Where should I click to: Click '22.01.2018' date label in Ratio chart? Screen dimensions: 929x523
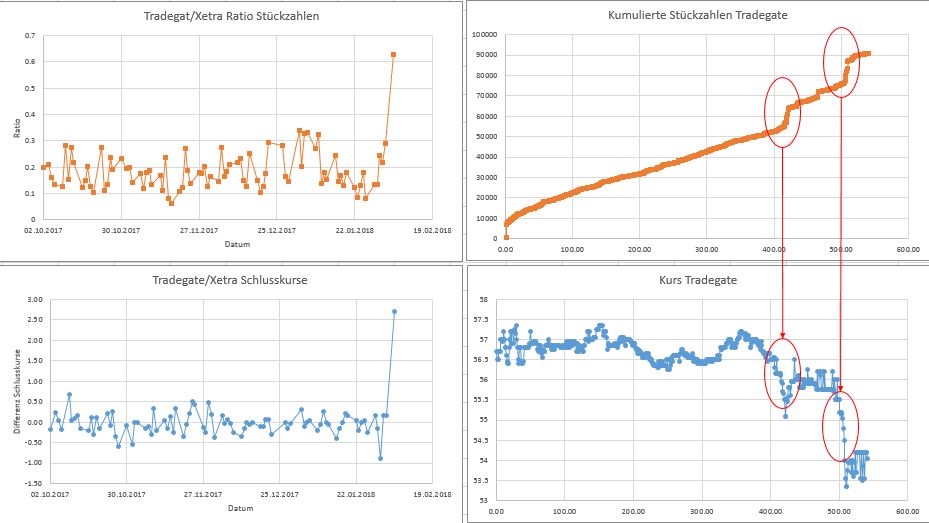[354, 230]
